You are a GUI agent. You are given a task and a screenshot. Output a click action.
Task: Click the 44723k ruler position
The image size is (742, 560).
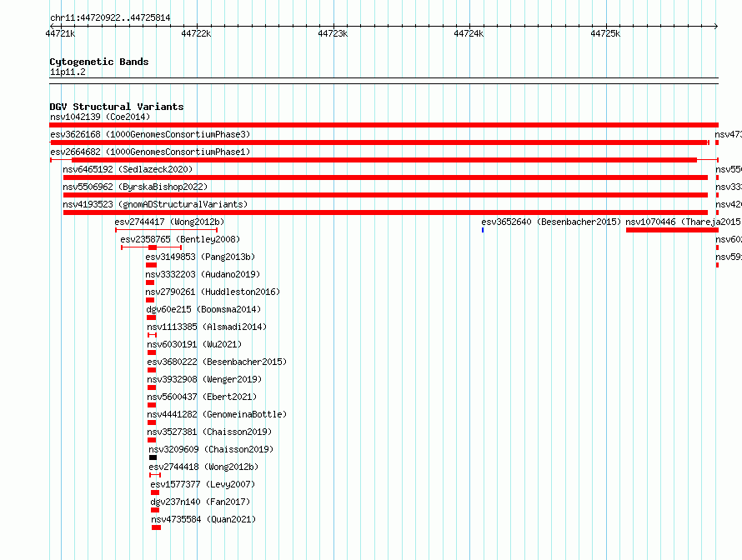tap(333, 33)
